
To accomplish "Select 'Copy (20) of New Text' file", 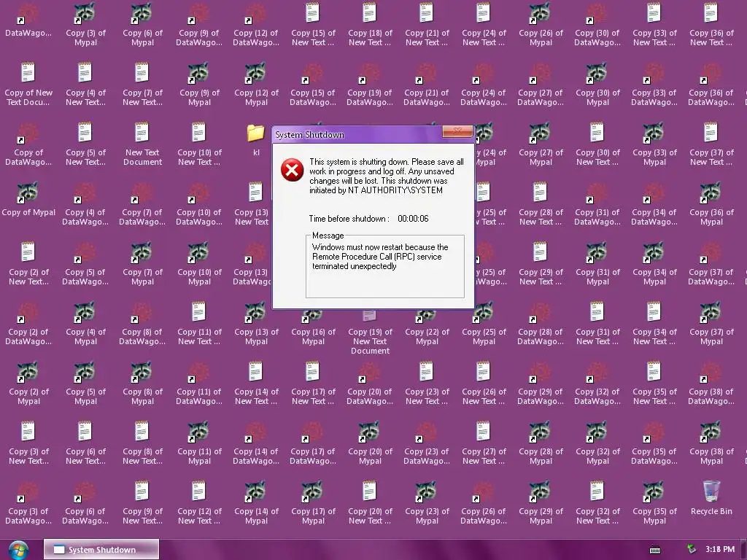I will (370, 503).
